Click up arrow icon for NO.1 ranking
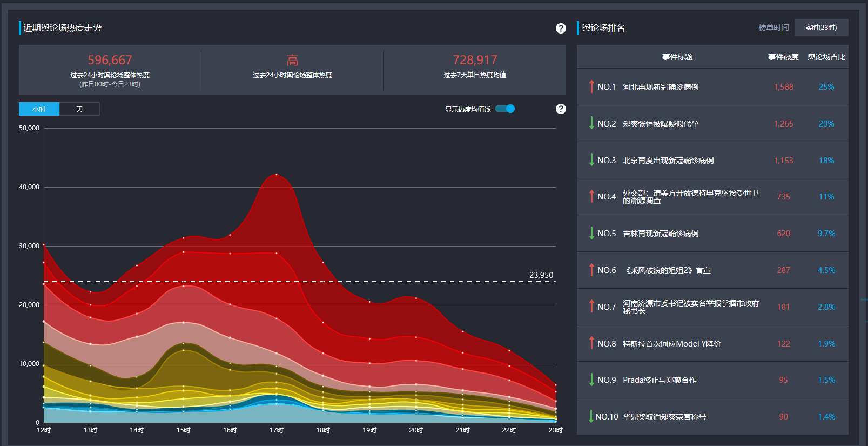 pyautogui.click(x=591, y=86)
